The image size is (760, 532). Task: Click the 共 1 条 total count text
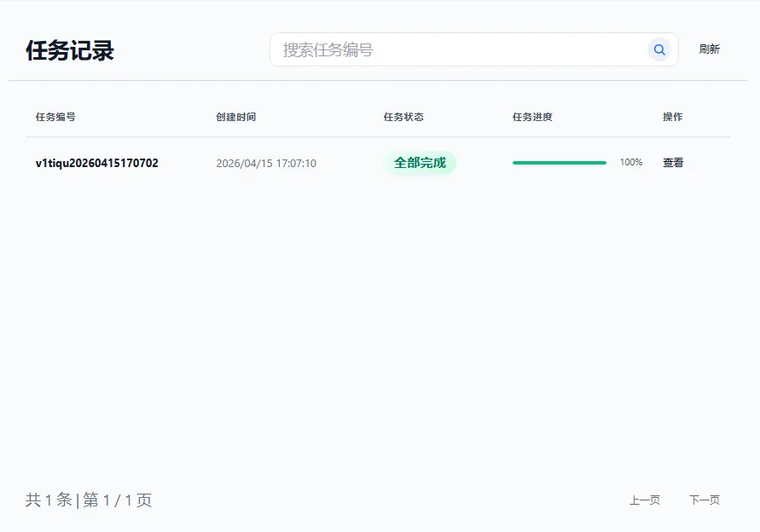coord(49,500)
